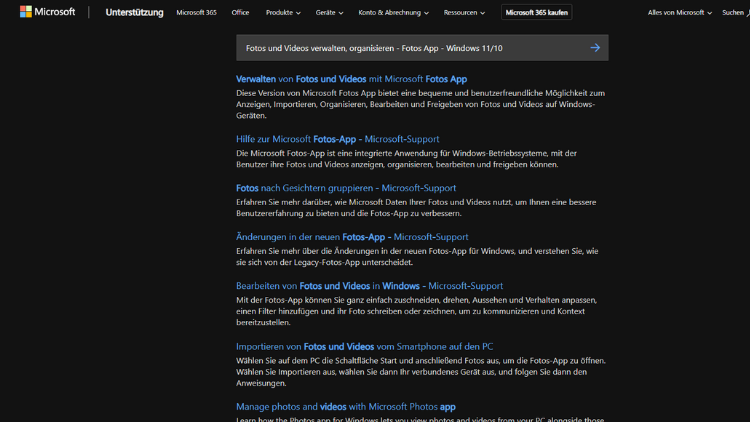Viewport: 750px width, 422px height.
Task: Open 'Änderungen in der neuen Fotos-App' link
Action: pyautogui.click(x=352, y=237)
